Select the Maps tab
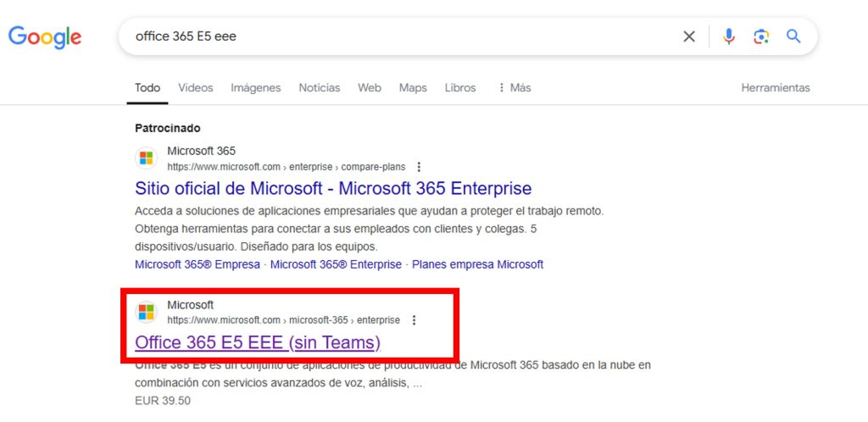The image size is (868, 422). (x=413, y=88)
